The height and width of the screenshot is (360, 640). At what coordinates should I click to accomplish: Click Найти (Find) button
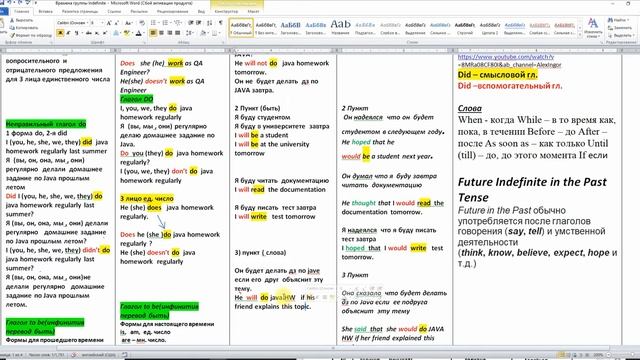tap(618, 20)
